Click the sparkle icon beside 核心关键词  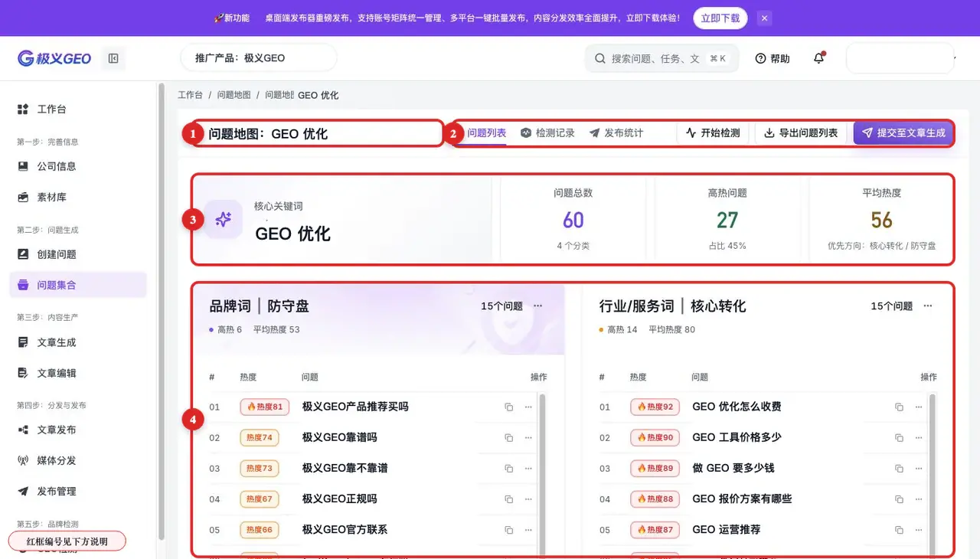pos(223,220)
